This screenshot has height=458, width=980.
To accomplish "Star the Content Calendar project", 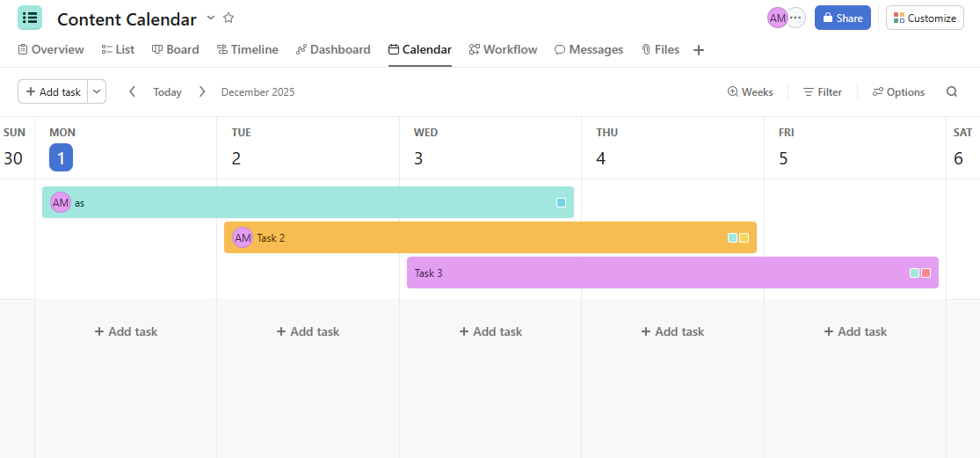I will 229,18.
